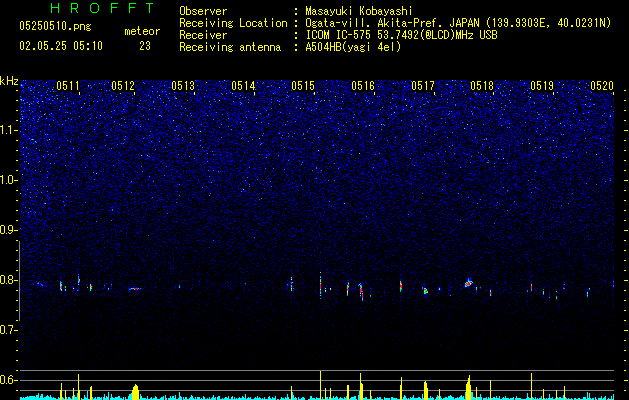Click the 'Receiving antenna' label
The height and width of the screenshot is (400, 629).
(230, 47)
